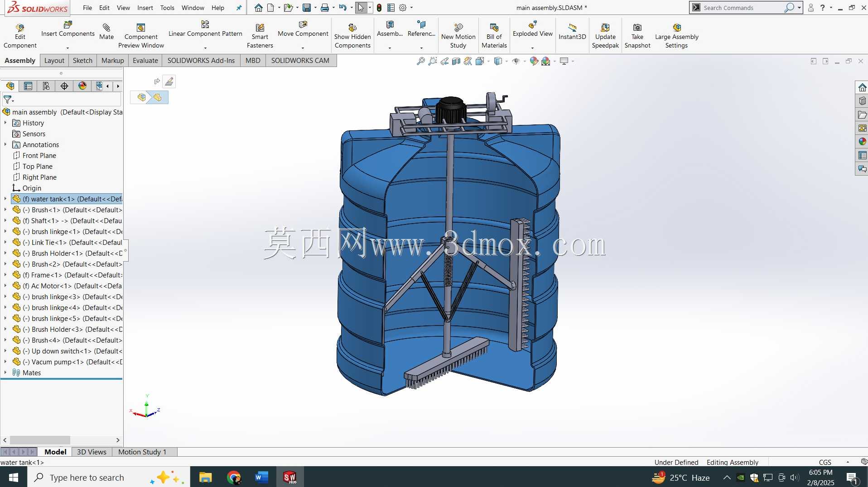The image size is (868, 487).
Task: Open the Insert Components tool
Action: pos(68,30)
